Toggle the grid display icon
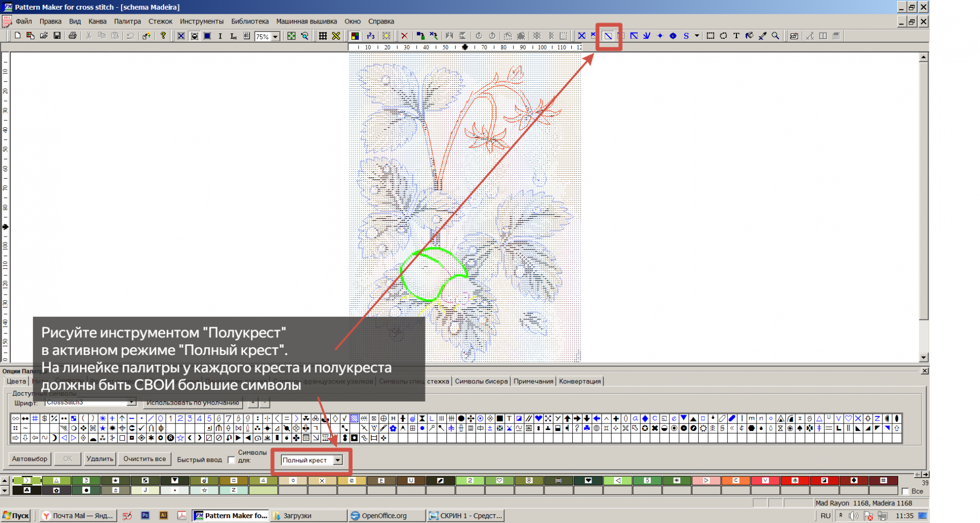Screen dimensions: 980x523 tap(322, 36)
